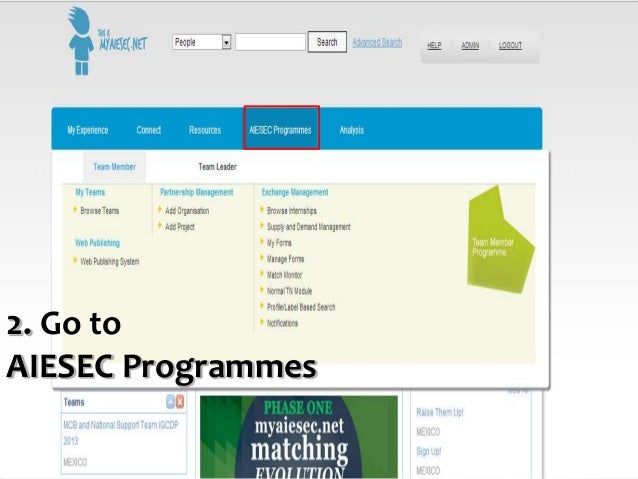Image resolution: width=638 pixels, height=479 pixels.
Task: Go to the ADMIN link
Action: click(470, 45)
